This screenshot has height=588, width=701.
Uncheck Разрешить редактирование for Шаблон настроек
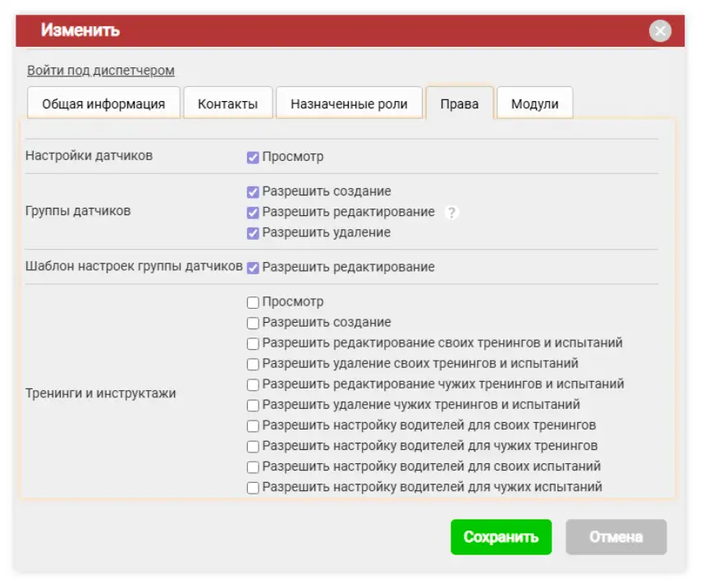(253, 266)
